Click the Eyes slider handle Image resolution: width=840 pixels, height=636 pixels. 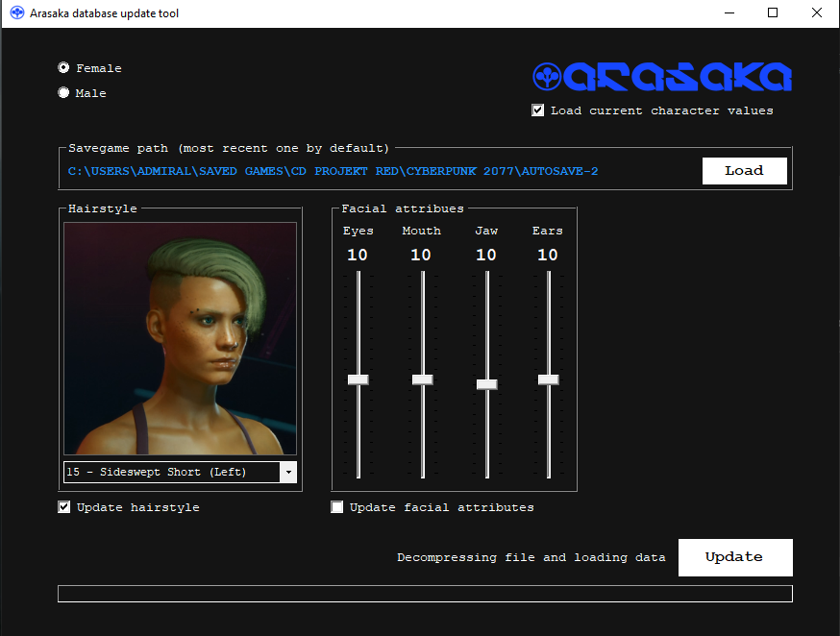(358, 379)
